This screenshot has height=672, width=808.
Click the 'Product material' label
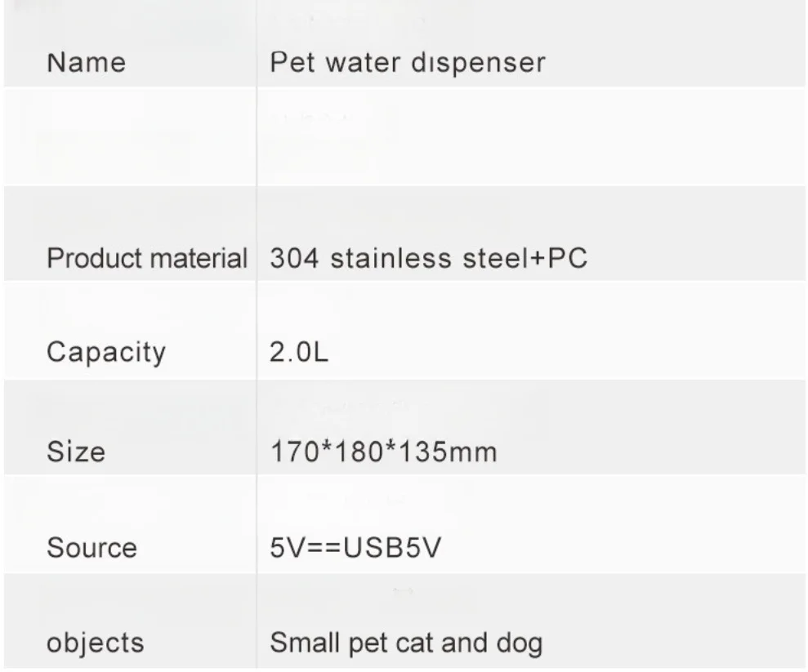tap(146, 258)
